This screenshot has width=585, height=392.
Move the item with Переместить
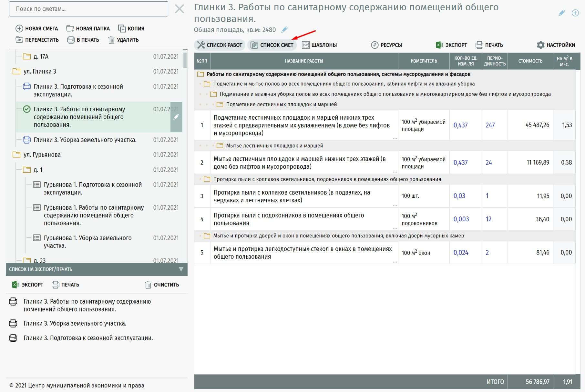37,40
